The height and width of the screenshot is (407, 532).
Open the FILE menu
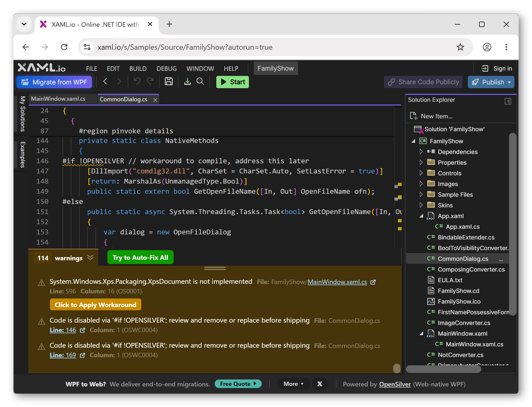pyautogui.click(x=92, y=69)
